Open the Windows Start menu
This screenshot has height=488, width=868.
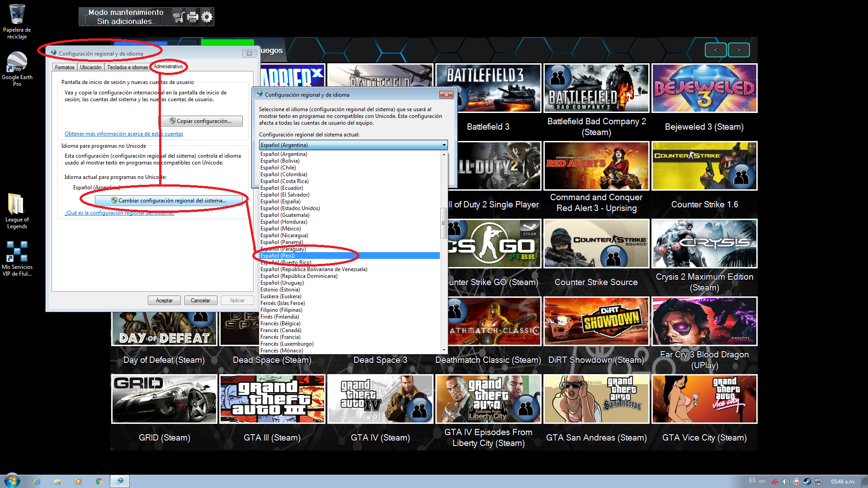point(12,481)
